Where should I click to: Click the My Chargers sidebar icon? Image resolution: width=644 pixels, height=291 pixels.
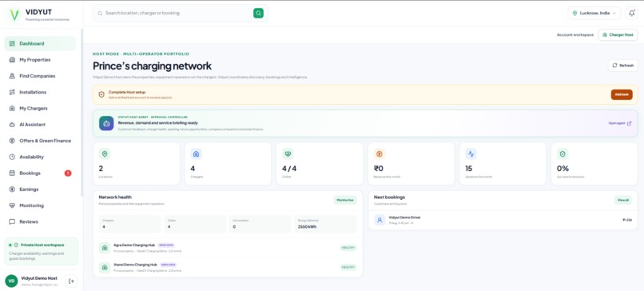(12, 109)
